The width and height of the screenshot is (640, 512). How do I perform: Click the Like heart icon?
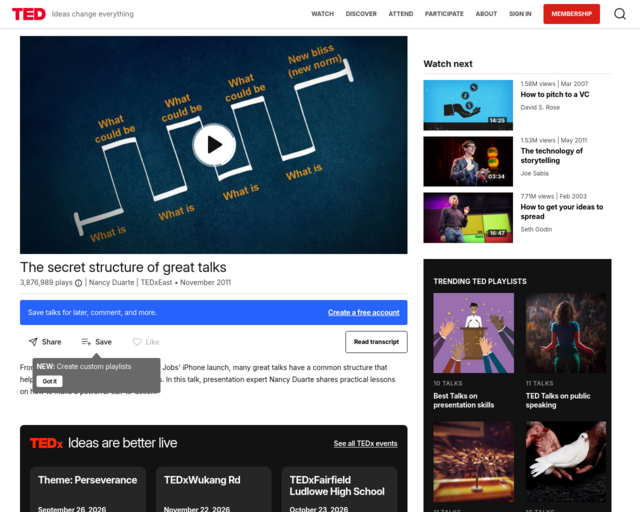point(137,342)
